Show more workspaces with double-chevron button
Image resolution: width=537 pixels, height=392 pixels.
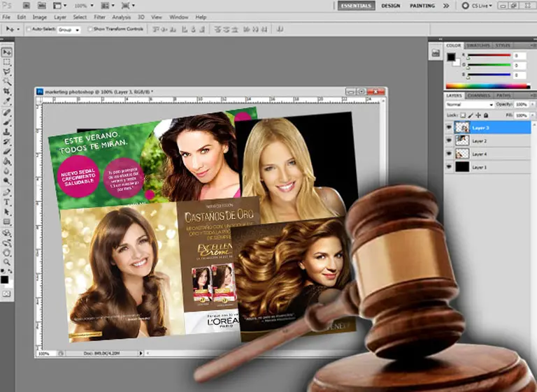coord(446,6)
